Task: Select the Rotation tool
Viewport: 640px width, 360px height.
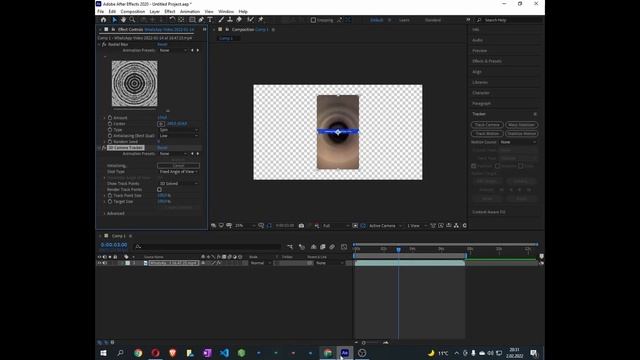Action: (x=172, y=20)
